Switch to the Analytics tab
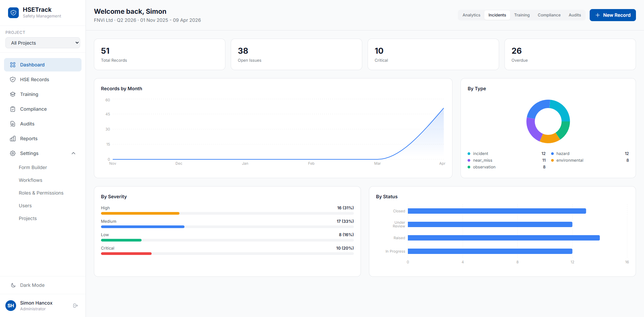Screen dimensions: 644x317 pyautogui.click(x=471, y=15)
